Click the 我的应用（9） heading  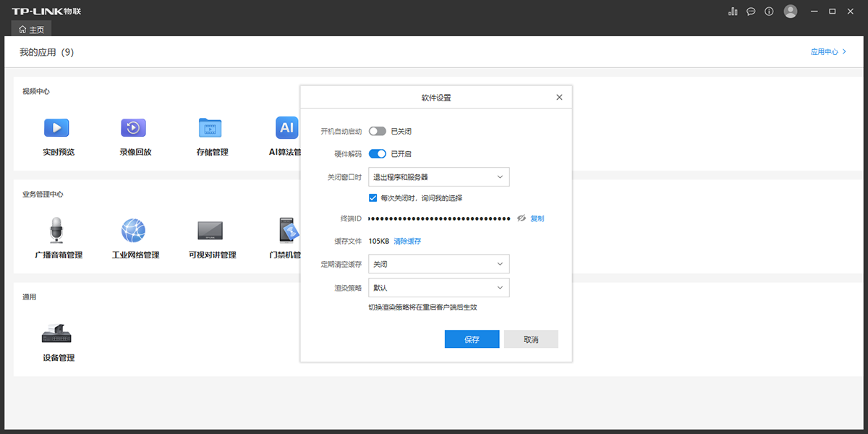(x=46, y=52)
